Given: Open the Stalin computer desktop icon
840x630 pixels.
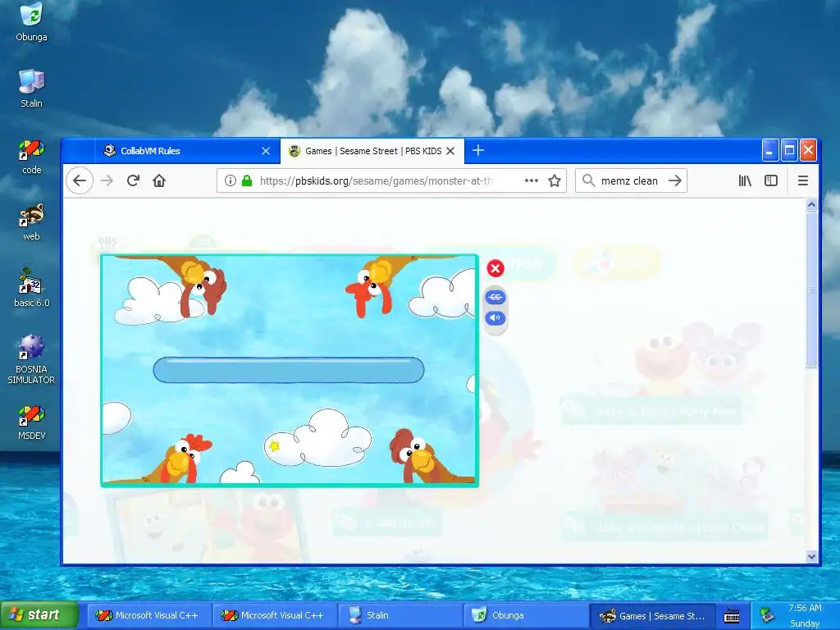Looking at the screenshot, I should point(32,89).
